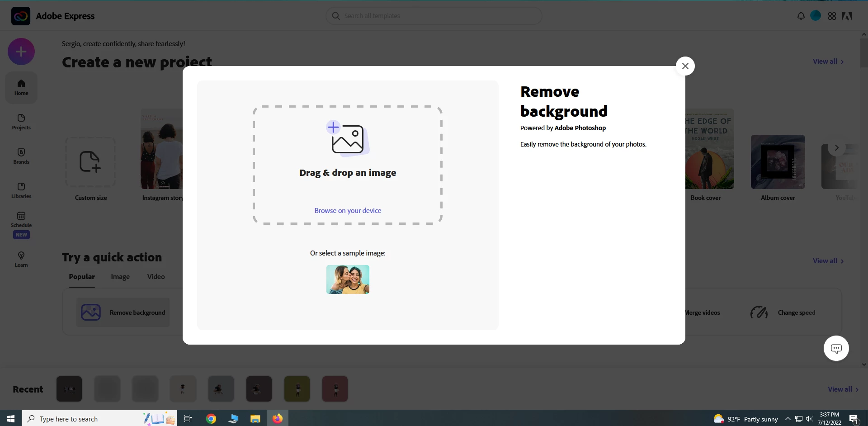Open Windows Start menu

click(x=11, y=419)
